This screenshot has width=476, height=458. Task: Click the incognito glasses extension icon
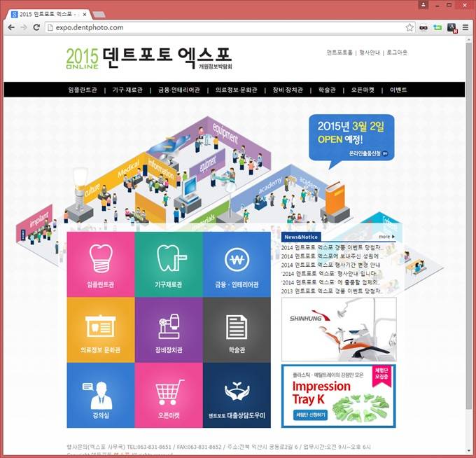423,27
